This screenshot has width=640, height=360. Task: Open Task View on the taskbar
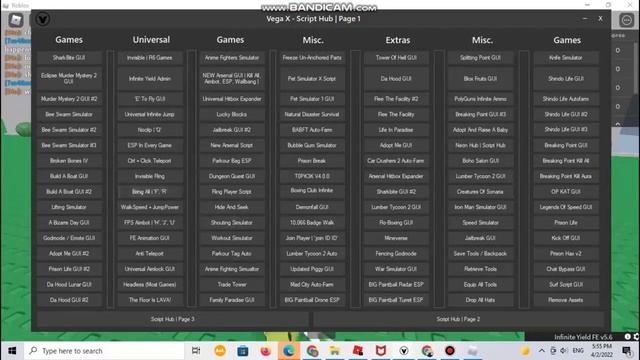(x=196, y=351)
